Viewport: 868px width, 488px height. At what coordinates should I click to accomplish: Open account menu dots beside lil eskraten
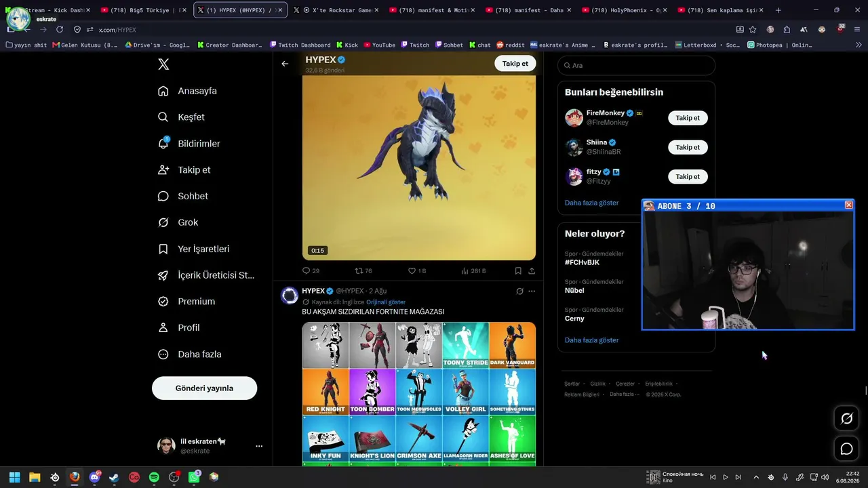pos(259,446)
